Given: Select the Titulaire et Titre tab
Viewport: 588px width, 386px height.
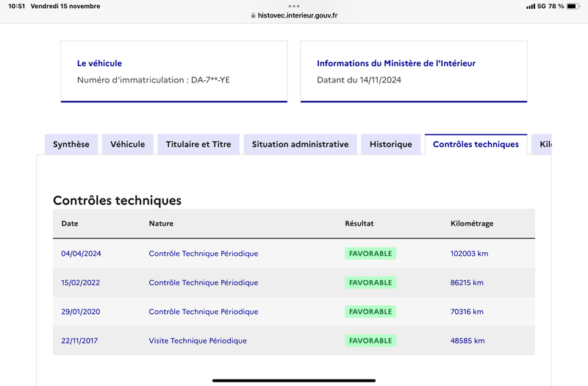Looking at the screenshot, I should point(198,144).
